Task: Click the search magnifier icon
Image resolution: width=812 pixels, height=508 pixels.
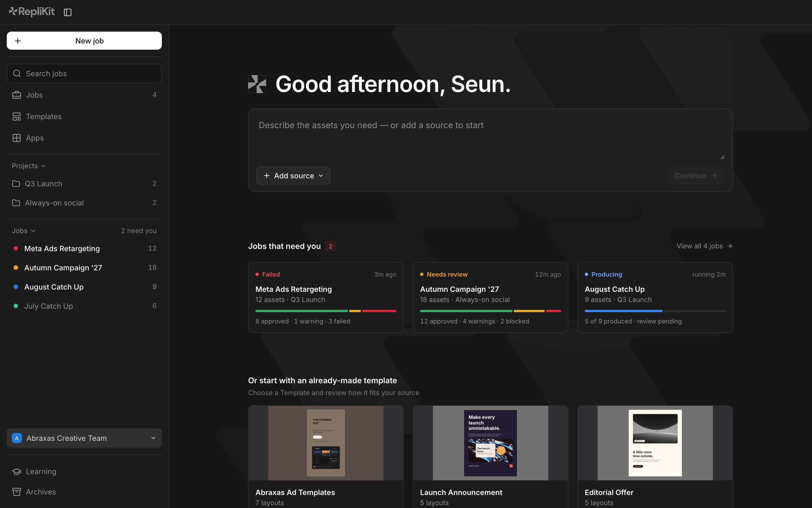Action: (17, 73)
